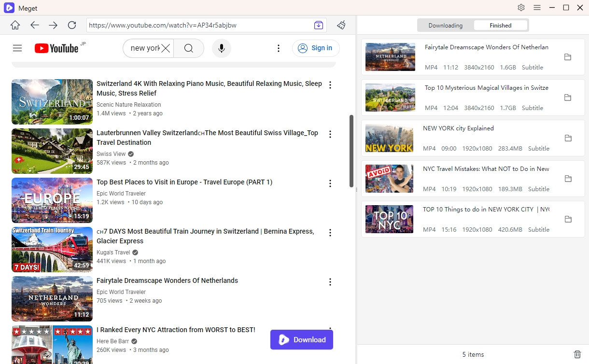Open folder for Fairytale Dreamscape download

coord(568,57)
